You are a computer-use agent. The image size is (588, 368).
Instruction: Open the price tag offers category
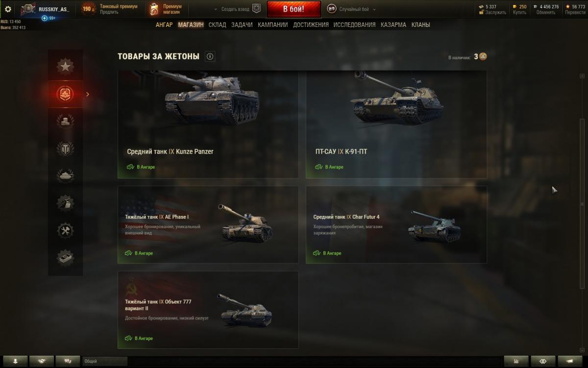pyautogui.click(x=65, y=203)
